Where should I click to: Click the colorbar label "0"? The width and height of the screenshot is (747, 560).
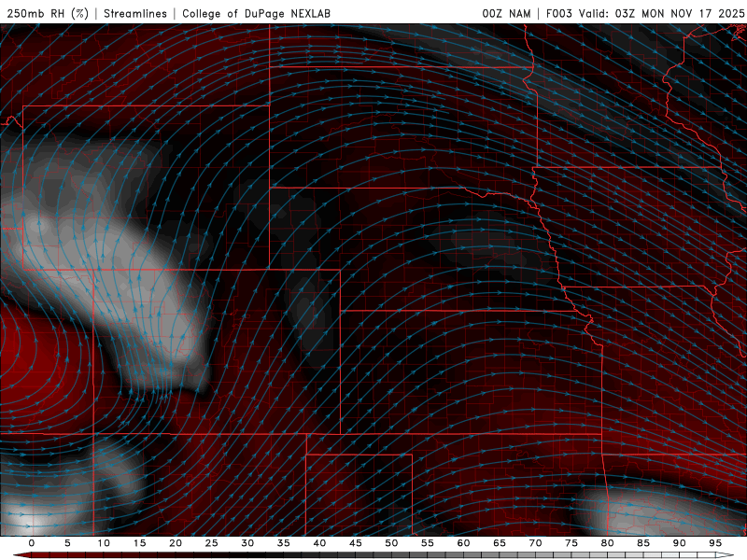pyautogui.click(x=32, y=543)
